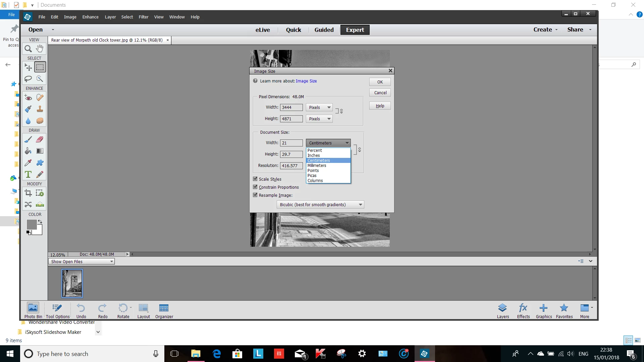This screenshot has width=644, height=362.
Task: Choose Inches from the units list
Action: pos(314,156)
